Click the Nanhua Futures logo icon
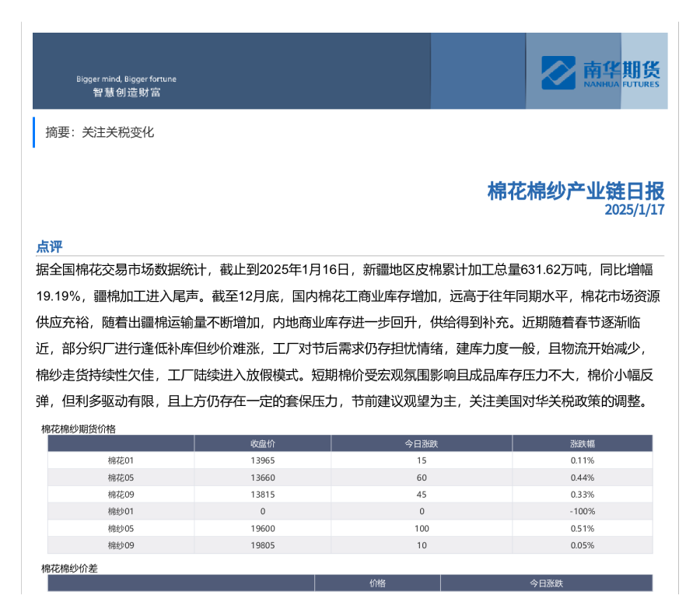 click(x=559, y=72)
